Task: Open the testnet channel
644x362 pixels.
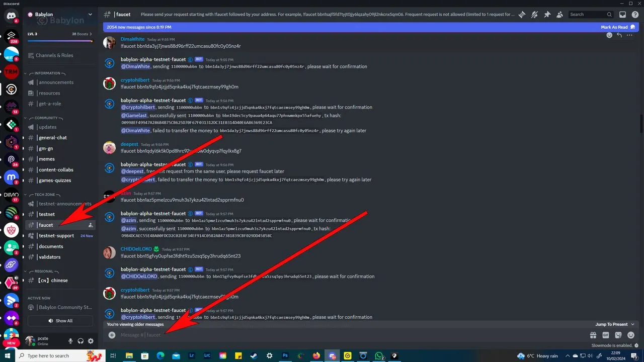Action: (60, 214)
